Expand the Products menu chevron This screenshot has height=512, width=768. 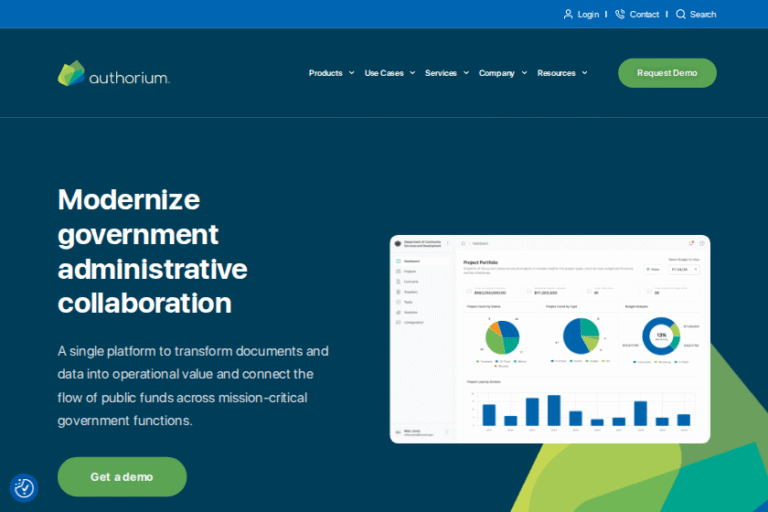(x=351, y=73)
